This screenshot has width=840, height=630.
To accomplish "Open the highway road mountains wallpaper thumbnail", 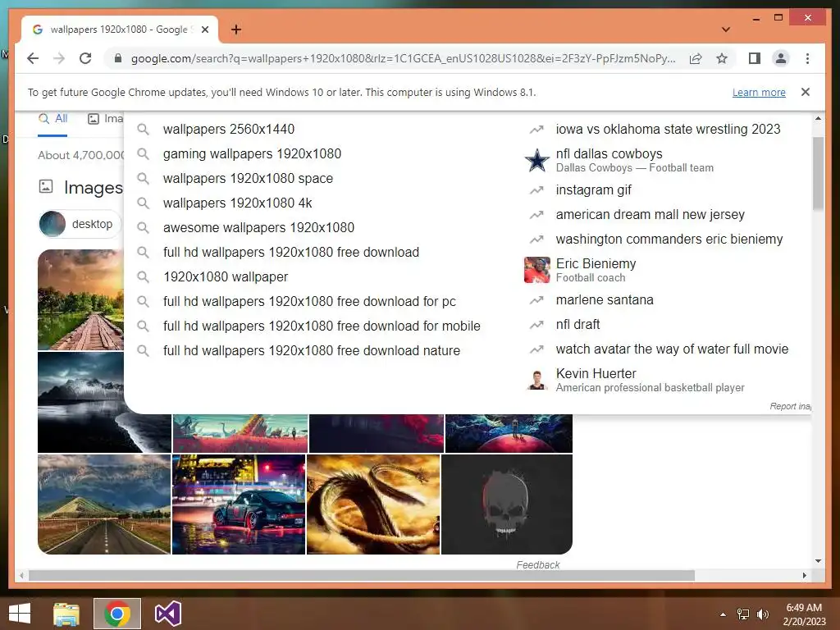I will click(x=104, y=504).
